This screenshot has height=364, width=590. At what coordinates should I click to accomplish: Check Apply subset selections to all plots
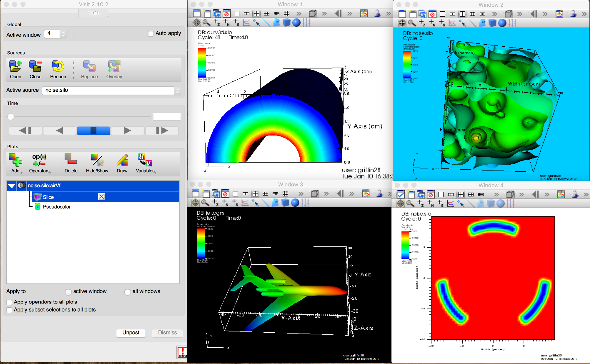[9, 310]
